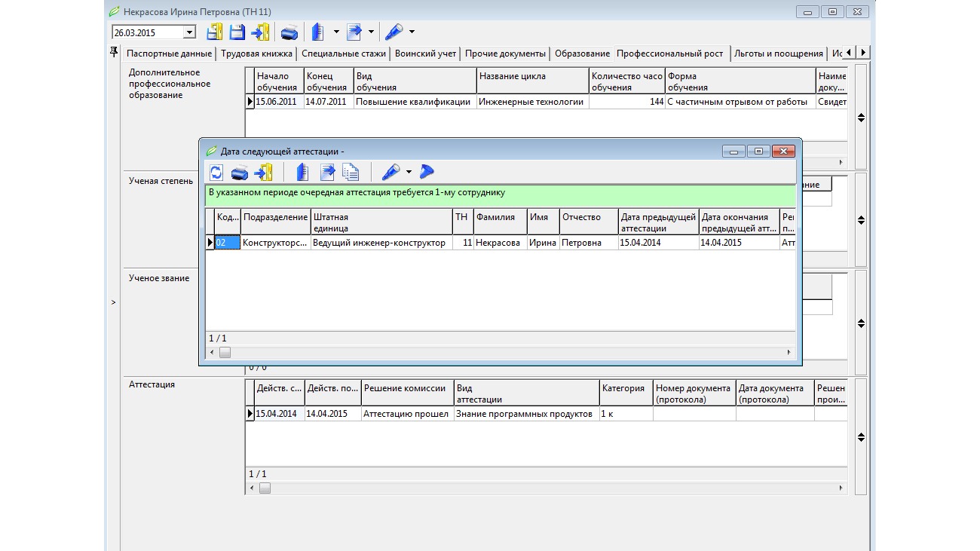The height and width of the screenshot is (551, 980).
Task: Click the copy documents icon in the dialog
Action: [351, 173]
